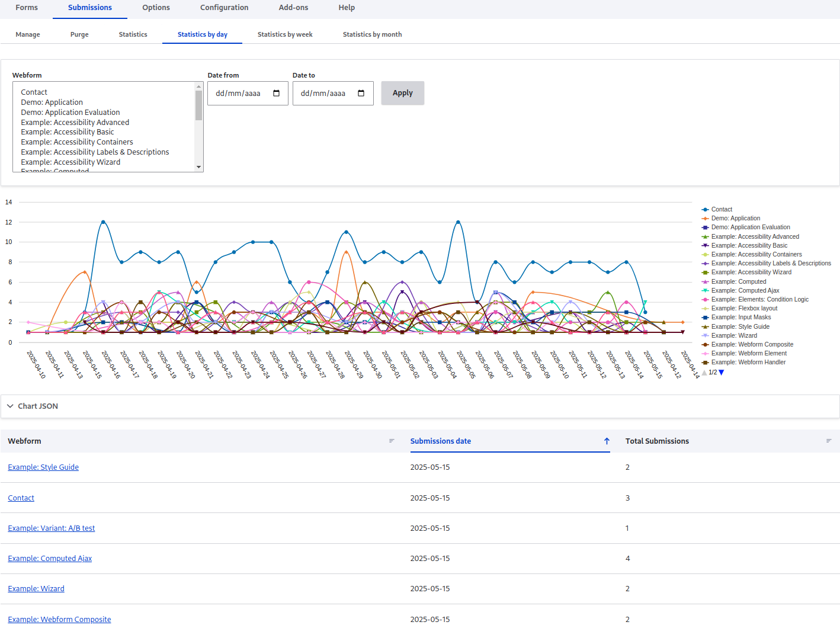
Task: Toggle Example: Webform Handler legend entry
Action: pyautogui.click(x=743, y=362)
